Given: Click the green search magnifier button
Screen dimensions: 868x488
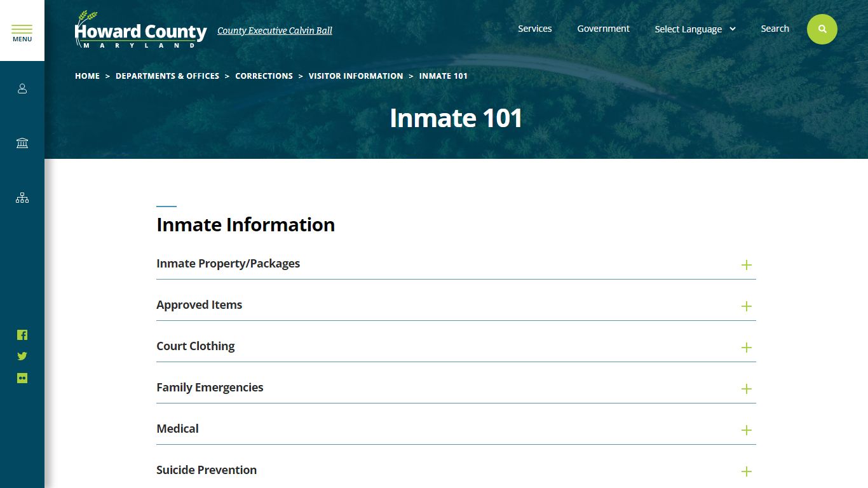Looking at the screenshot, I should click(822, 29).
